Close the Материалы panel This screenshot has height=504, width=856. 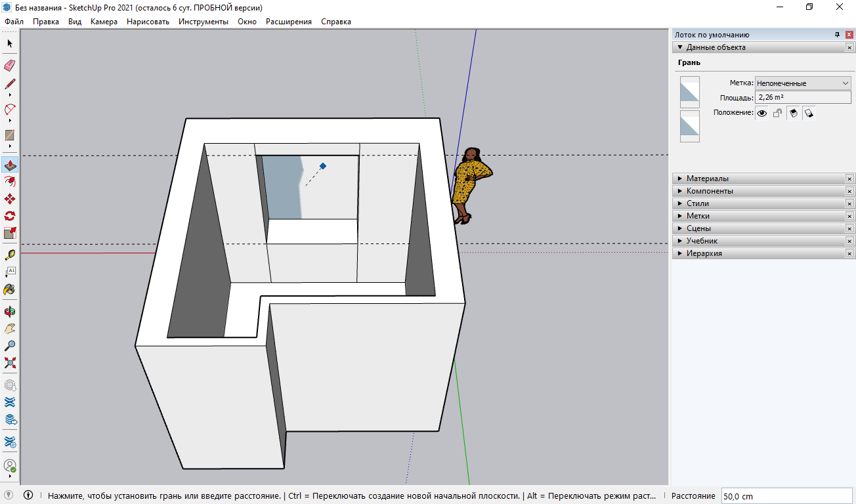(x=849, y=178)
